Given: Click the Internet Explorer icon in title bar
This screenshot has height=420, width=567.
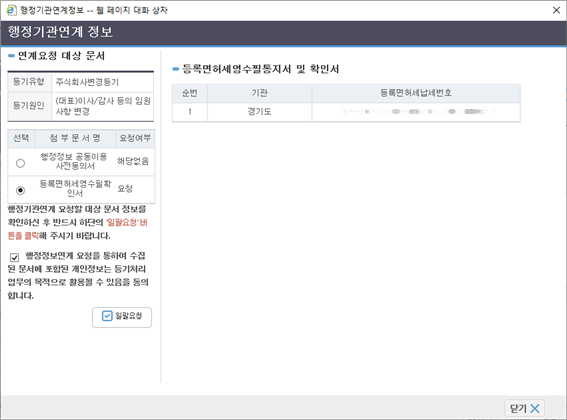Looking at the screenshot, I should (x=11, y=10).
